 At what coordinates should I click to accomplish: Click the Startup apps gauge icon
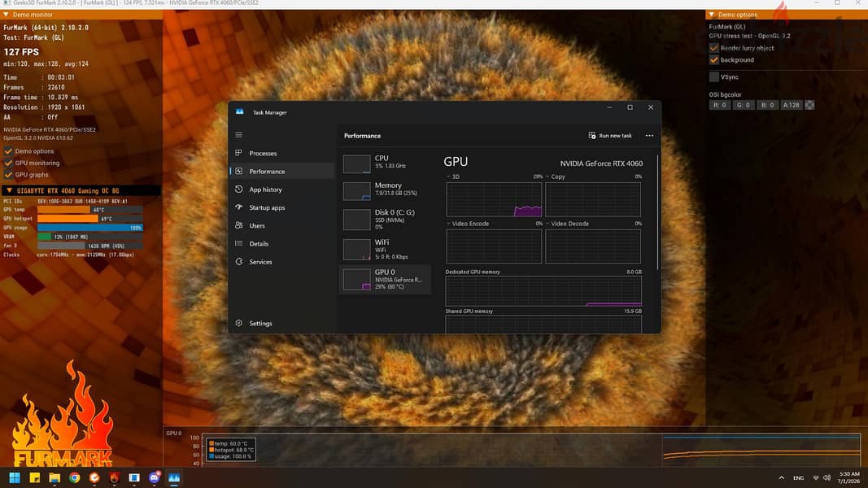tap(238, 207)
